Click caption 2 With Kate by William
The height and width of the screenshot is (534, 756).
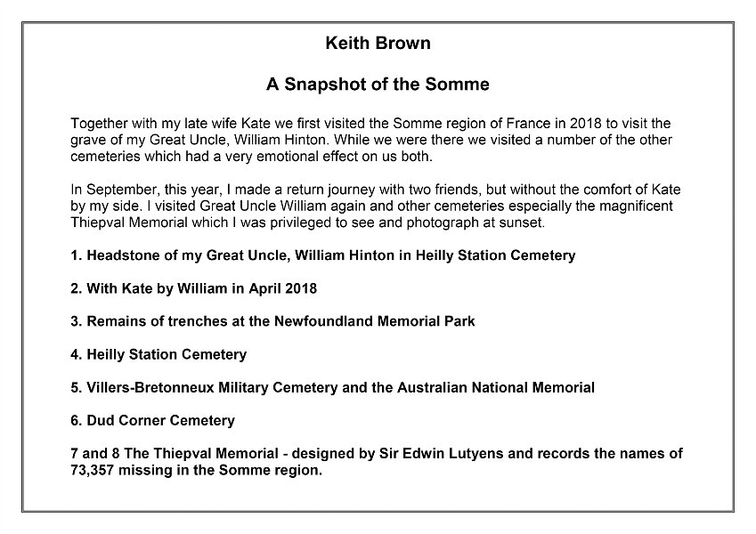[194, 288]
